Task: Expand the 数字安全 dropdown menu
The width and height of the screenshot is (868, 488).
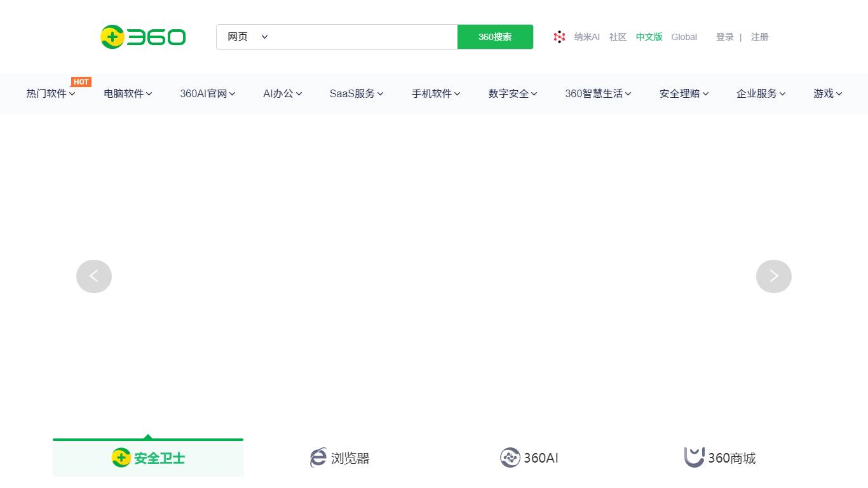Action: [x=512, y=93]
